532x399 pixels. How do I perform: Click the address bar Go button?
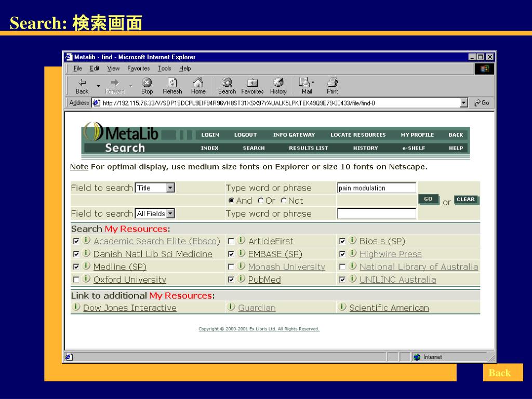[482, 103]
